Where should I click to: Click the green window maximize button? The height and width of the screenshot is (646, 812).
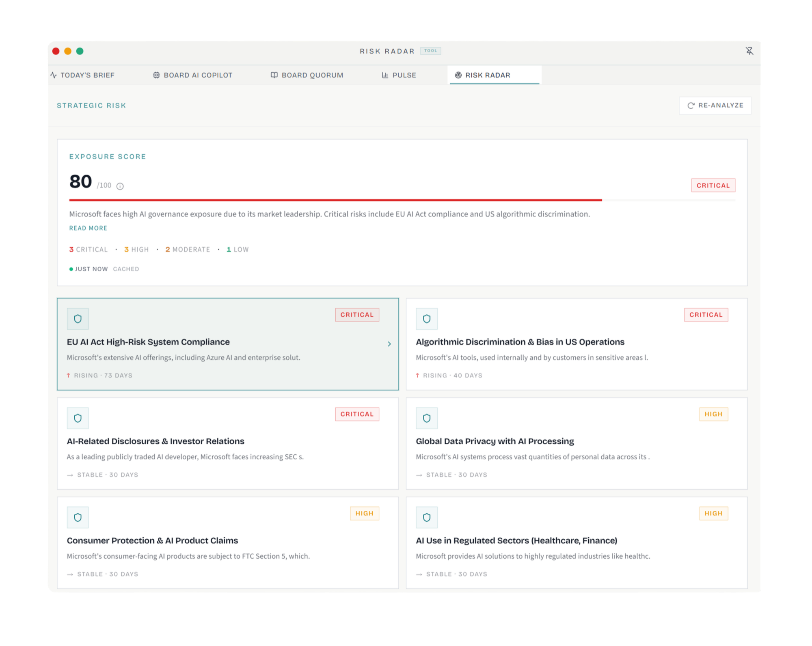[x=80, y=51]
